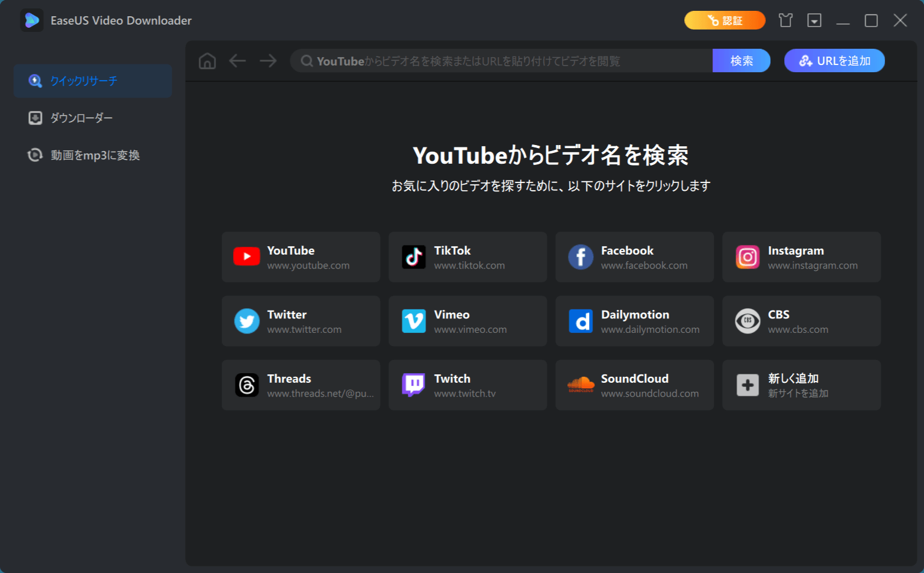Click the EaseUS Video Downloader title text
This screenshot has width=924, height=573.
[121, 20]
